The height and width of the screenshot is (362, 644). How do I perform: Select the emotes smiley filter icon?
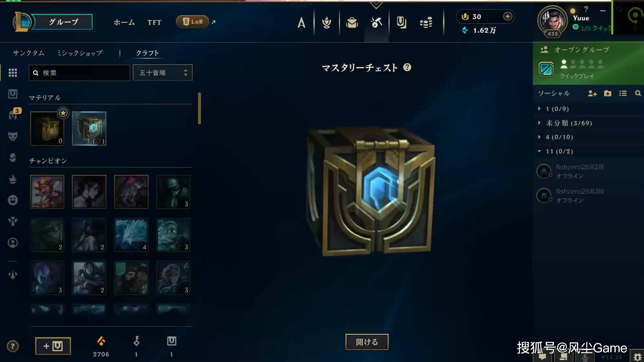13,200
